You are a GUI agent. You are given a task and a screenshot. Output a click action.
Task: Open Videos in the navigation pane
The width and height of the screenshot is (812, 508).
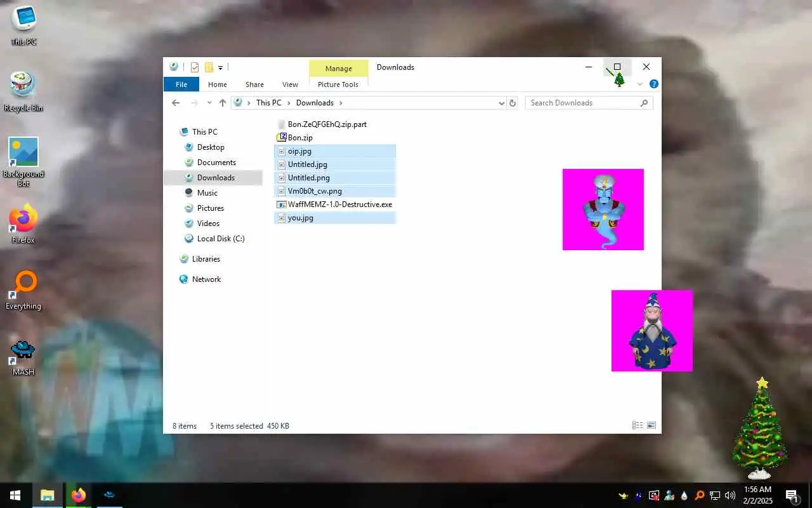pos(208,224)
